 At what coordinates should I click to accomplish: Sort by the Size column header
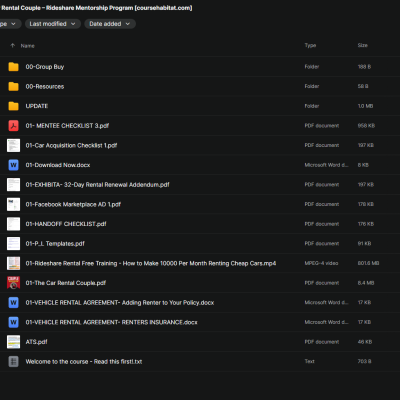point(363,45)
